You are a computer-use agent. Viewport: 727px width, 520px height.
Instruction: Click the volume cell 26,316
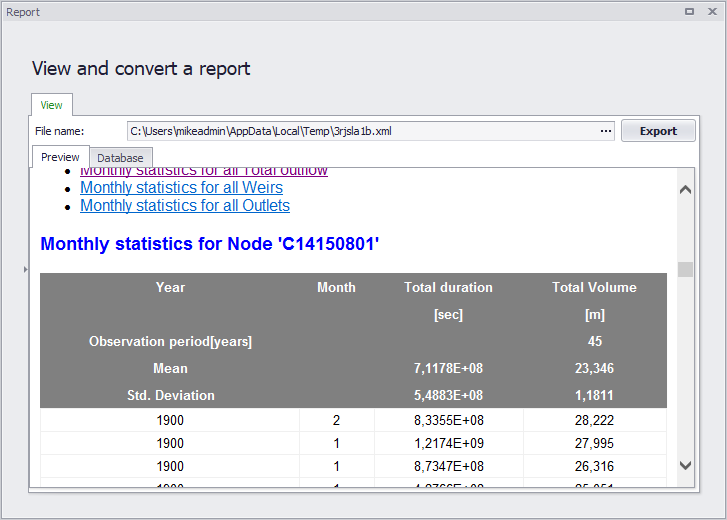coord(594,466)
